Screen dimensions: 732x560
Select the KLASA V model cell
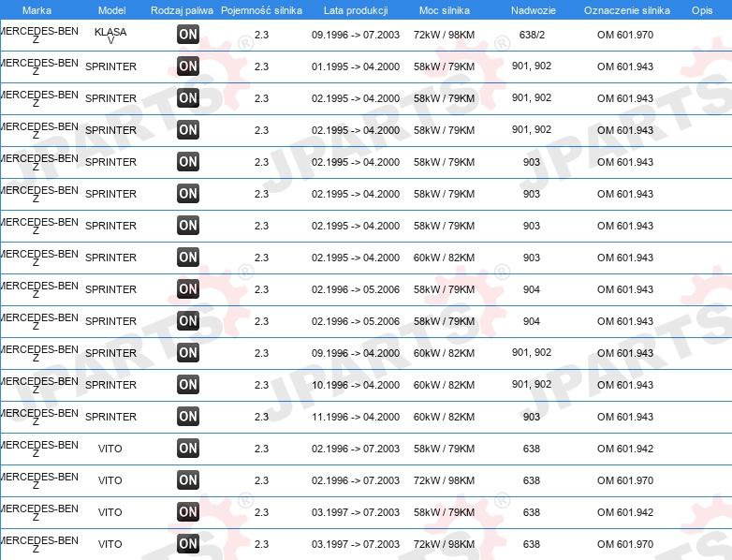coord(110,36)
